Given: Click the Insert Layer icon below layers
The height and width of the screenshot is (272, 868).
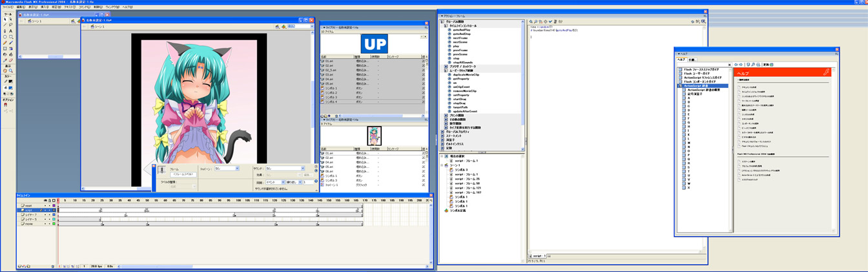Looking at the screenshot, I should pos(19,266).
